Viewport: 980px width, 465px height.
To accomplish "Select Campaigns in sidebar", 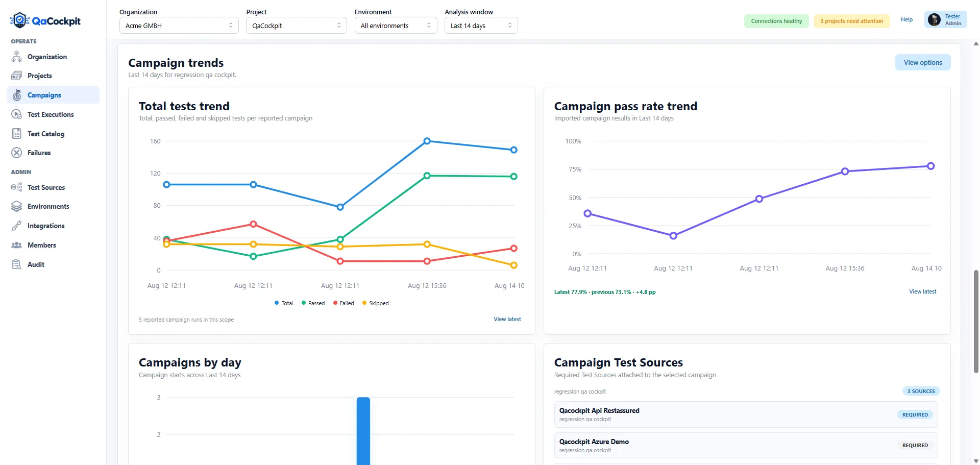I will tap(53, 95).
